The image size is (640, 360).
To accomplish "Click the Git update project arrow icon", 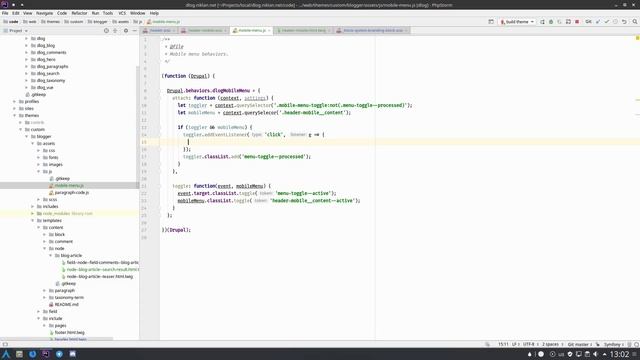I will (x=598, y=22).
